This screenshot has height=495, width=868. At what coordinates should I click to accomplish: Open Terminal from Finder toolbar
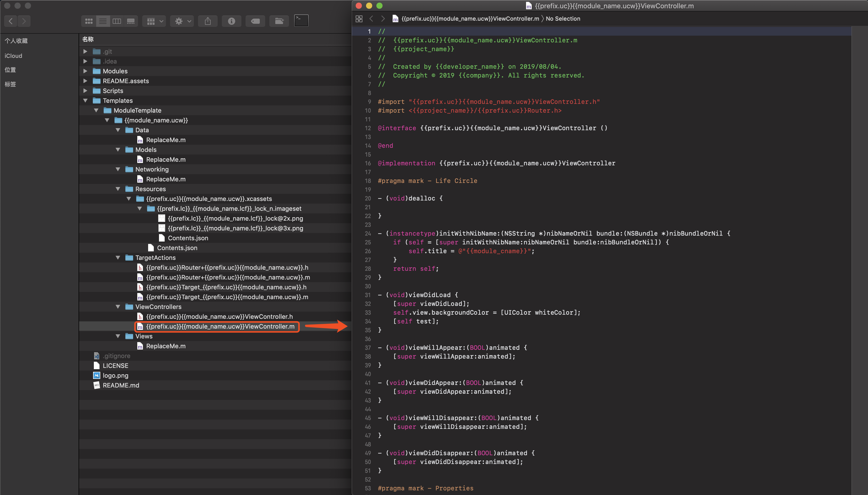[301, 20]
